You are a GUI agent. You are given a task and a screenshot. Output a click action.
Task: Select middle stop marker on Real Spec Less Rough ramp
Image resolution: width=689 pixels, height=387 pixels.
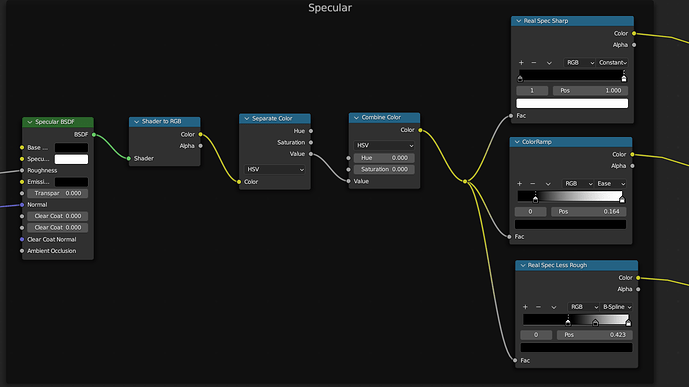tap(595, 323)
